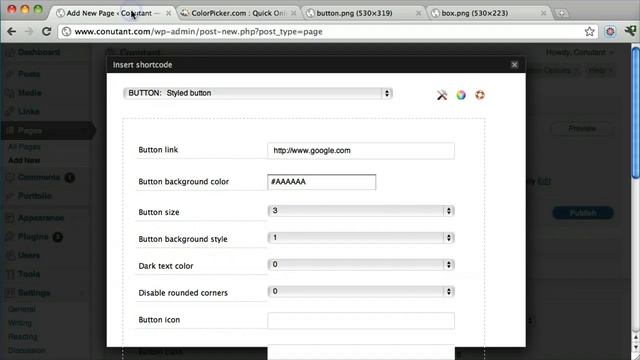Reload the page with the refresh icon
Viewport: 640px width, 360px height.
click(47, 31)
